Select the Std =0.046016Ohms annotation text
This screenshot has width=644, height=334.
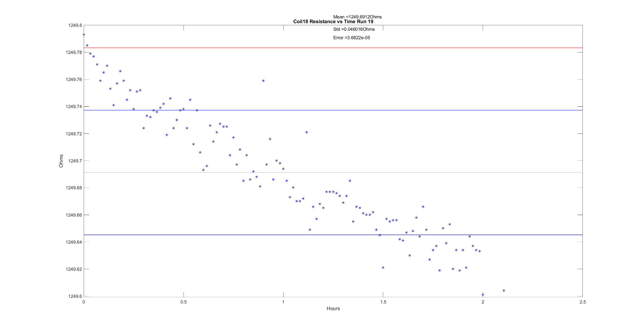[354, 29]
